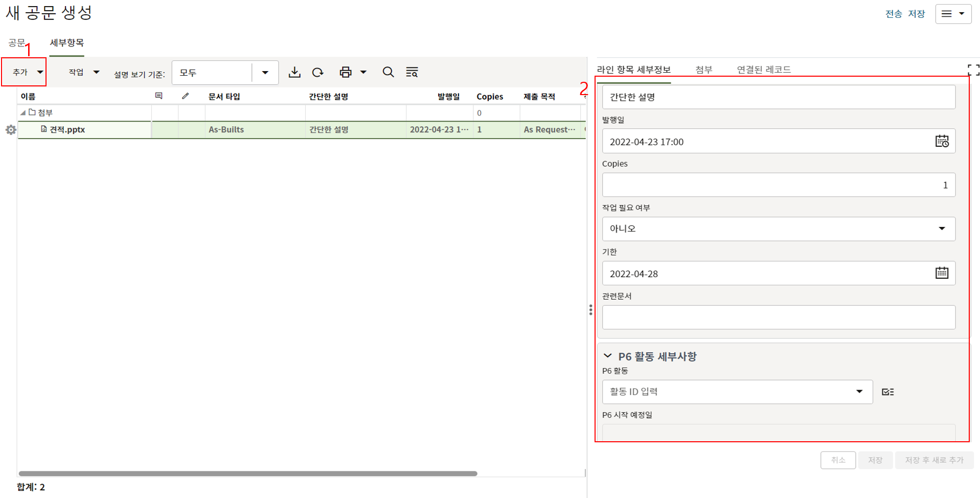The width and height of the screenshot is (980, 498).
Task: Open the 발행일 date-time picker icon
Action: [x=942, y=141]
